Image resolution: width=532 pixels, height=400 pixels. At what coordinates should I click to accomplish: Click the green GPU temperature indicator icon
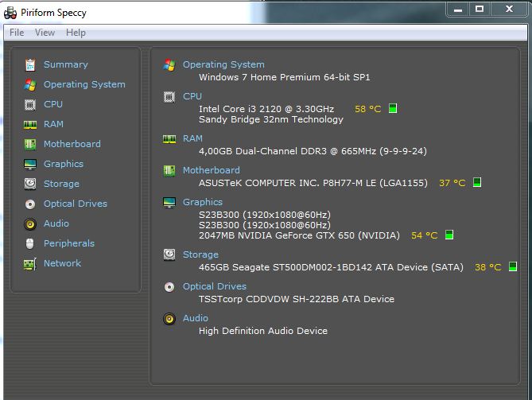pos(449,235)
